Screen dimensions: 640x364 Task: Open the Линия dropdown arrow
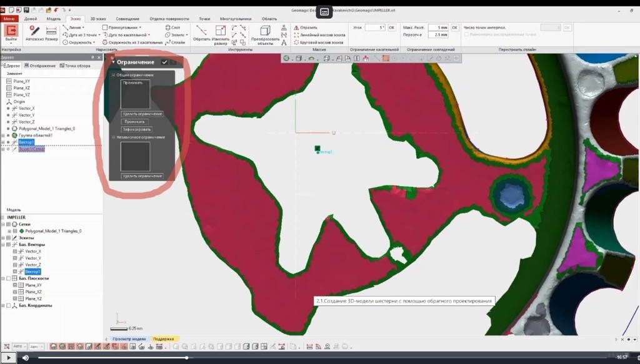point(83,27)
